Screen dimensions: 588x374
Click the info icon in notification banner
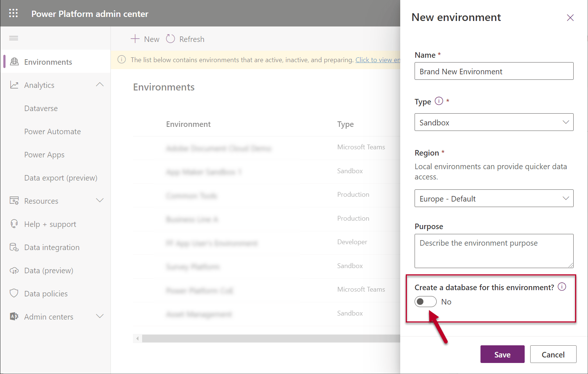click(x=122, y=60)
